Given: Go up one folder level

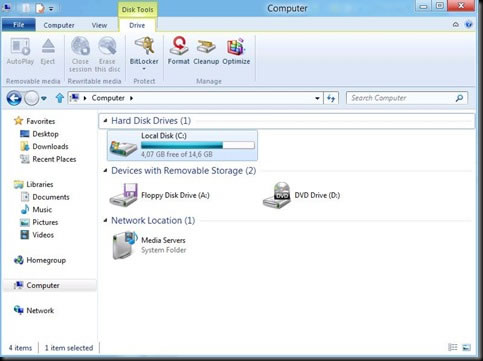Looking at the screenshot, I should click(60, 98).
